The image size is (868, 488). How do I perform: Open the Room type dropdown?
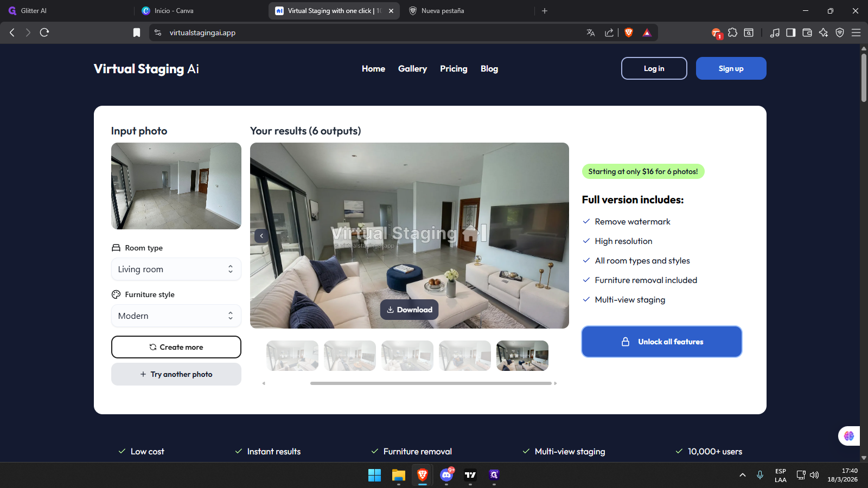click(176, 269)
